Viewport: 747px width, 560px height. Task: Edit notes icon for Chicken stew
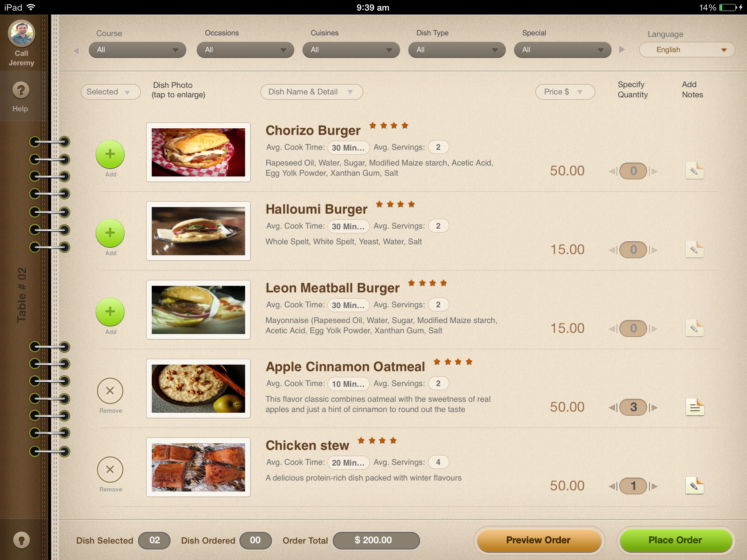pos(694,486)
